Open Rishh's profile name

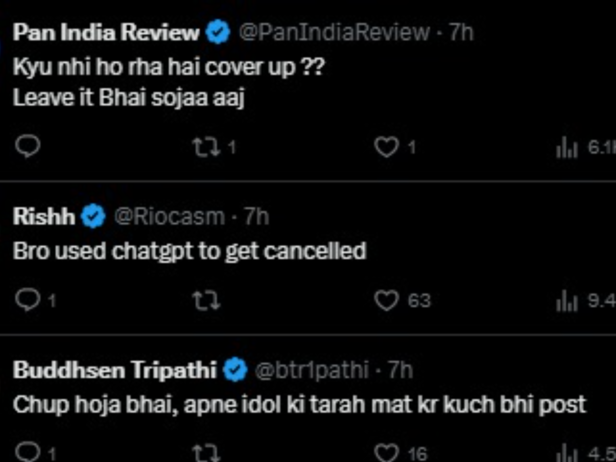[x=44, y=215]
